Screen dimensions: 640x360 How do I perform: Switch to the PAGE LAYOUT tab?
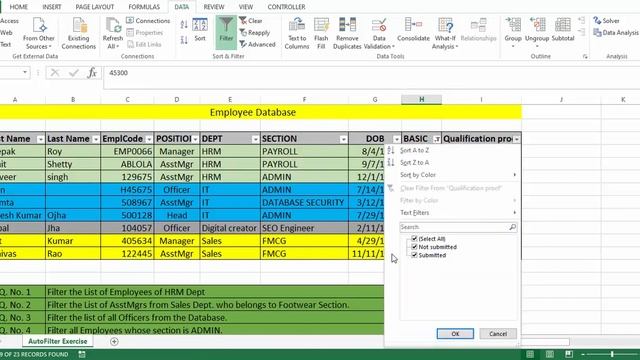pos(95,7)
